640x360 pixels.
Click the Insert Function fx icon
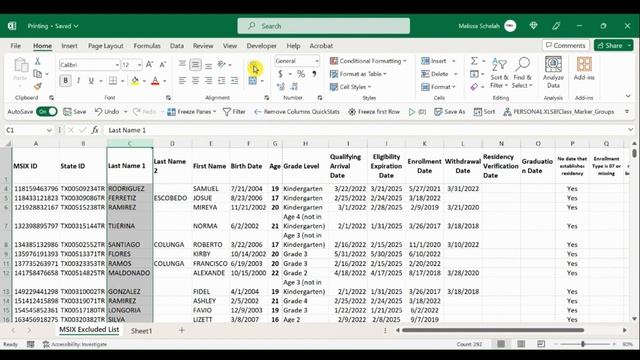(x=95, y=130)
